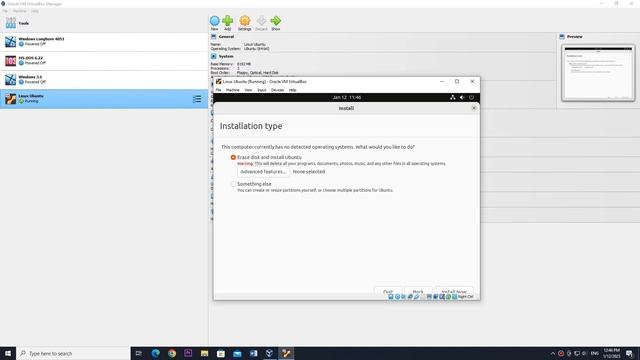640x360 pixels.
Task: Click the New machine toolbar icon
Action: point(214,21)
